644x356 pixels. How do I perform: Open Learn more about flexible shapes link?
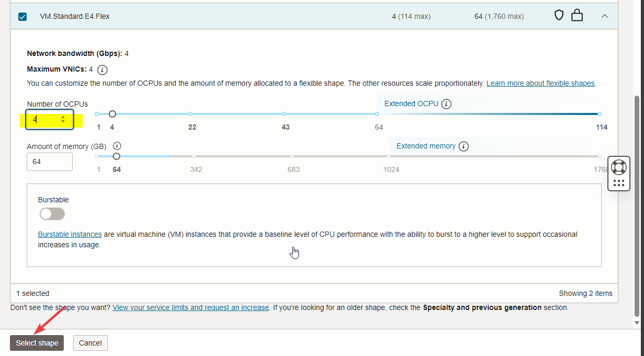click(540, 83)
